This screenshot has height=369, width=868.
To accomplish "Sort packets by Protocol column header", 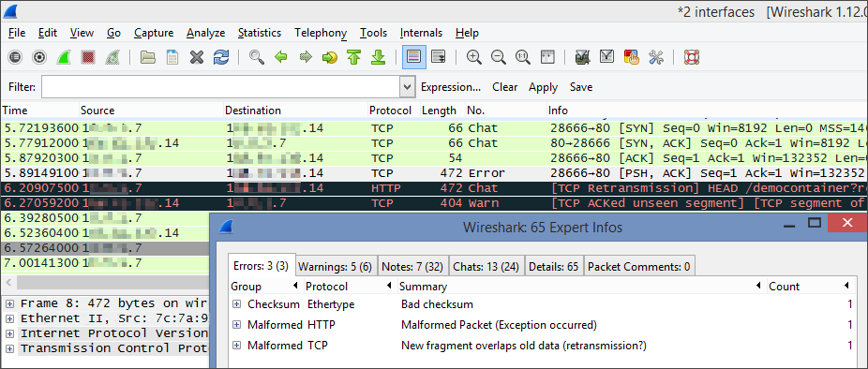I will 394,111.
